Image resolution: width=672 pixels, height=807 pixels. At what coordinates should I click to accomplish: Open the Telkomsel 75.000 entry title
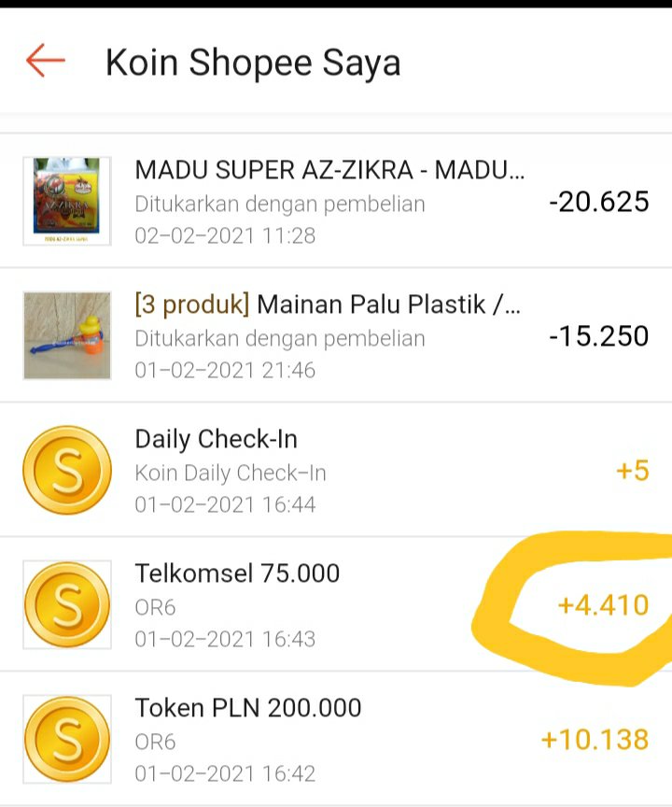(x=237, y=573)
